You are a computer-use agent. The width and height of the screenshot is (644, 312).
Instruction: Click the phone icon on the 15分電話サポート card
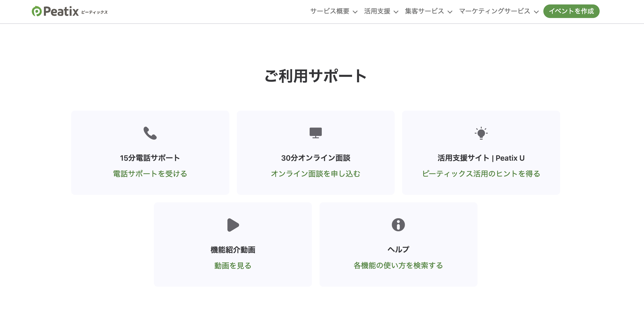click(x=150, y=133)
